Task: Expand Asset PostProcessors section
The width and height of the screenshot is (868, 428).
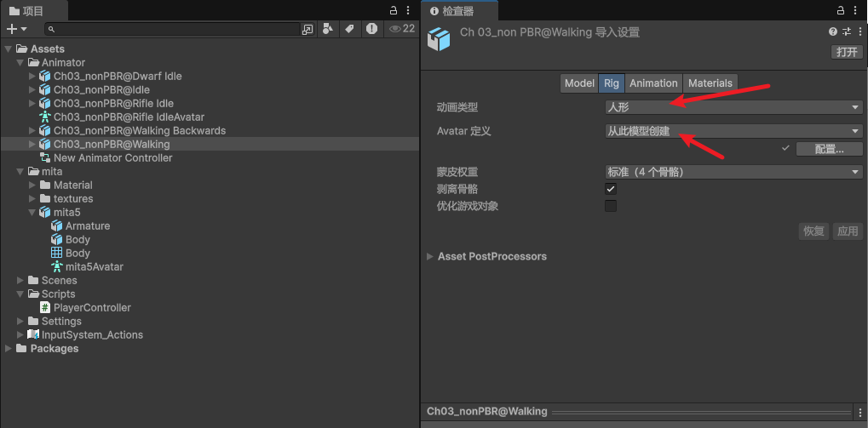Action: [x=430, y=257]
